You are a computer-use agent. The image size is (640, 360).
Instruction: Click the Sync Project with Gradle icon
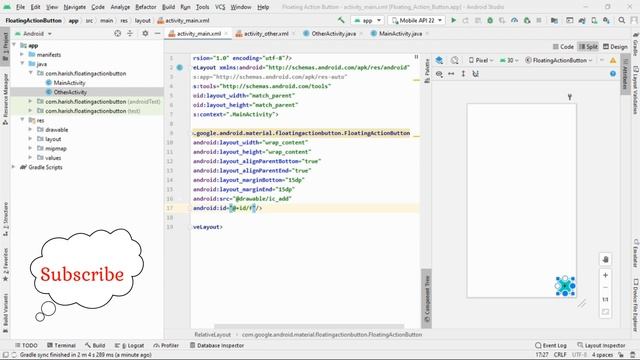pos(582,20)
